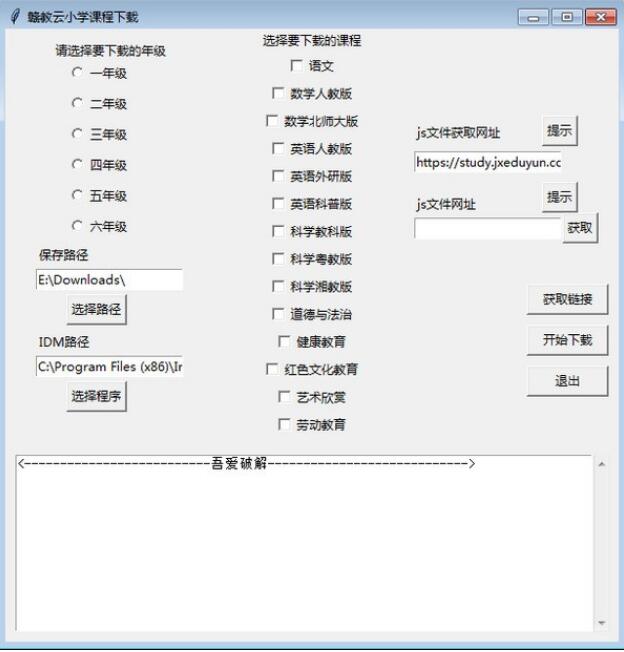624x652 pixels.
Task: Enable the 劳动教育 checkbox
Action: pyautogui.click(x=284, y=425)
